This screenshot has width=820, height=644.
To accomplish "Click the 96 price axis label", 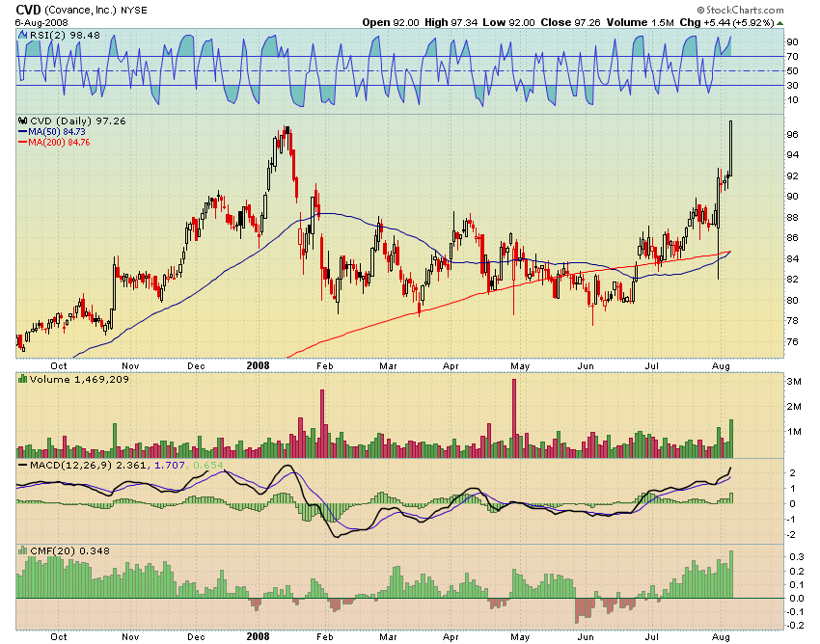I will pos(792,134).
